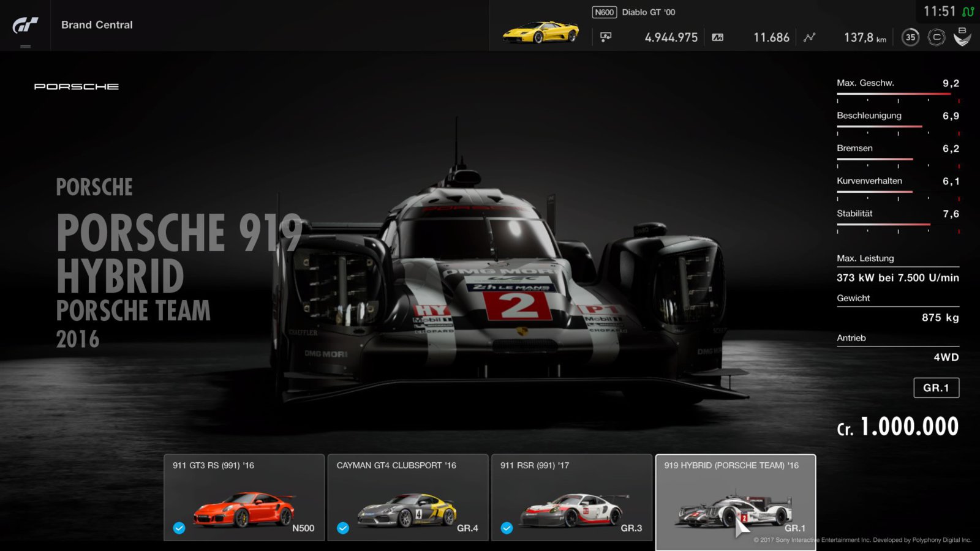Screen dimensions: 980x551
Task: Click the "919 HYBRID (PORSCHE TEAM) '16" card title
Action: point(731,465)
